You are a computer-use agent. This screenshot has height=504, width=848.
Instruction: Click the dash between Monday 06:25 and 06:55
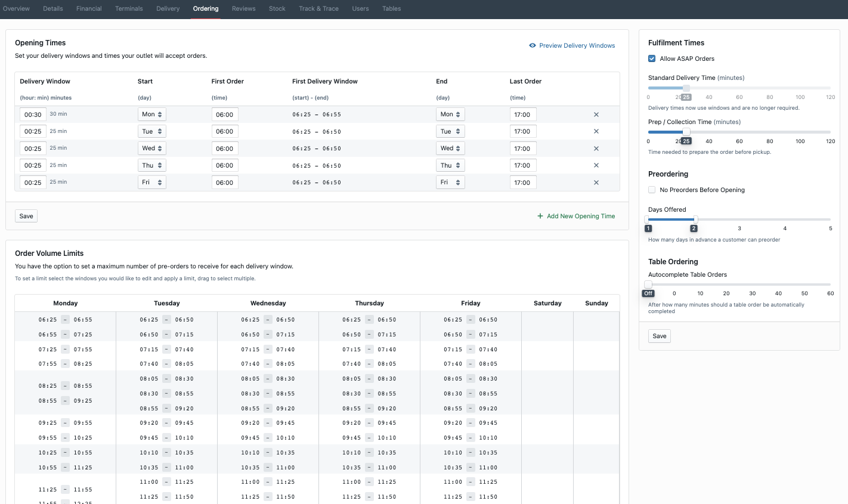[x=66, y=320]
